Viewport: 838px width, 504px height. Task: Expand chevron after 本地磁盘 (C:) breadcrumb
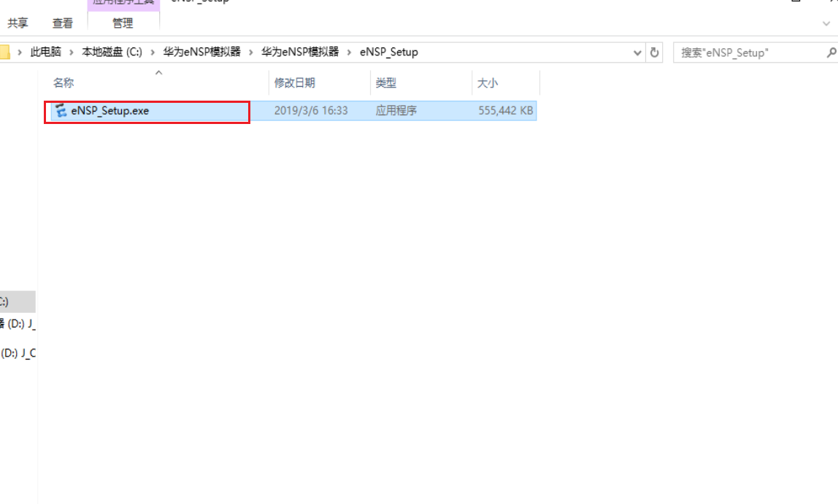[x=153, y=53]
